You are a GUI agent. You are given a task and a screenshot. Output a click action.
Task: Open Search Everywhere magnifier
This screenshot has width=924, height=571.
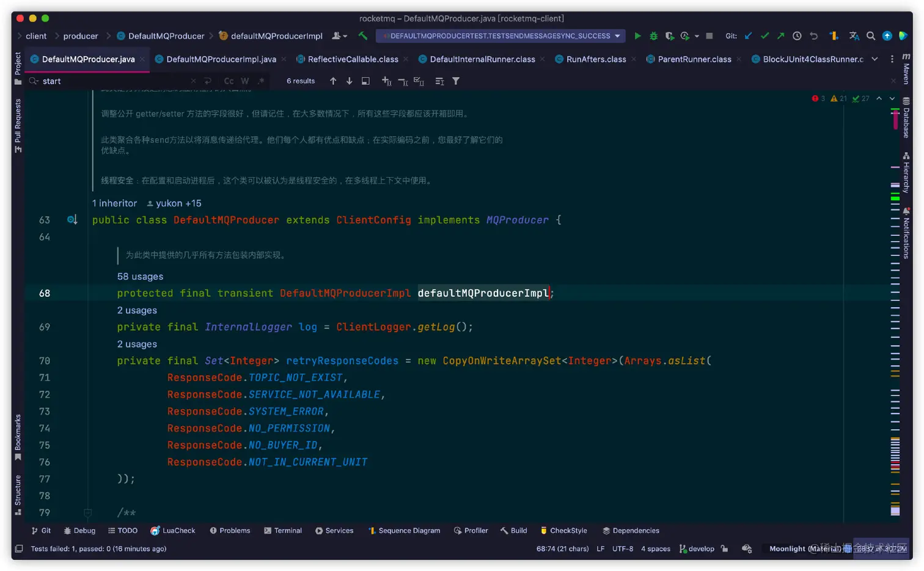(x=871, y=36)
